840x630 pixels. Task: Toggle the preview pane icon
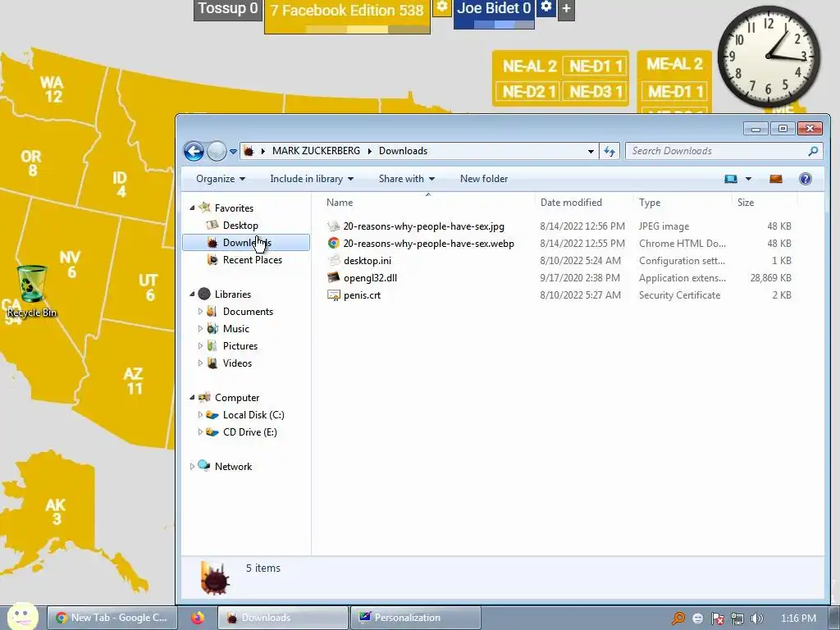point(776,179)
